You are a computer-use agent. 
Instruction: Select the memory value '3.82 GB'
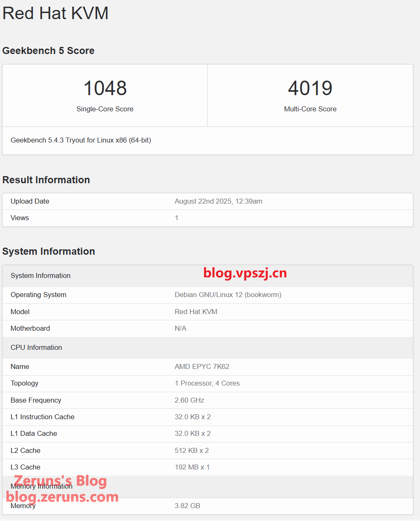tap(187, 506)
